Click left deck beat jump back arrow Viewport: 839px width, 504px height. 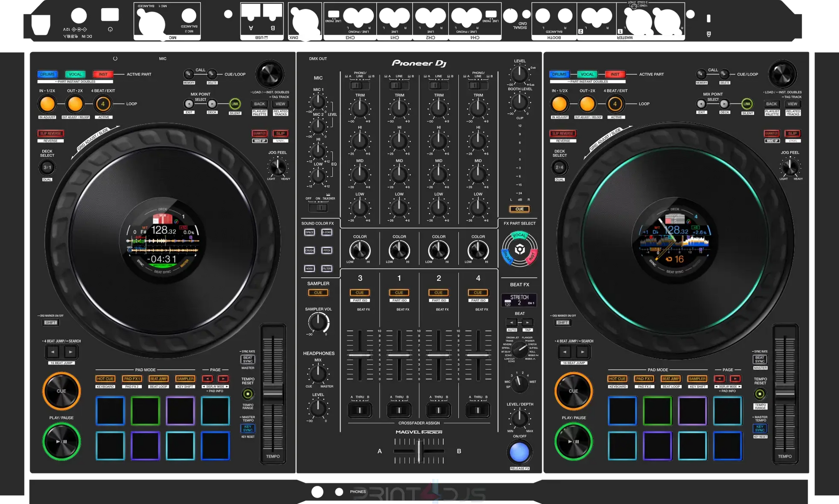pos(53,352)
